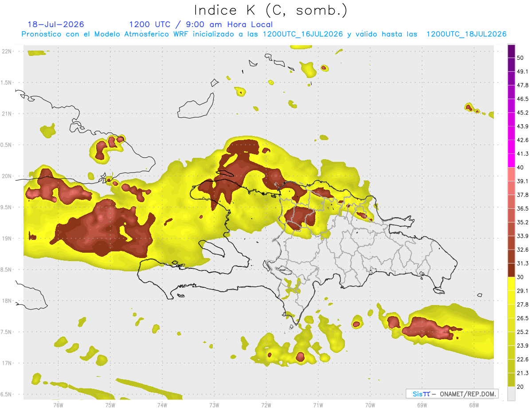Click "1200 UTC / 9:00 am Hora Local" text
532x411 pixels.
(x=201, y=24)
